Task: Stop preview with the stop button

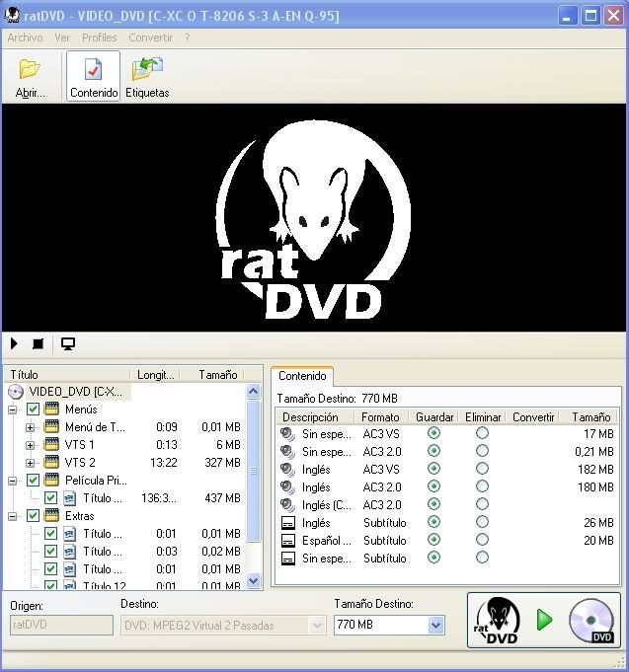Action: pyautogui.click(x=39, y=343)
